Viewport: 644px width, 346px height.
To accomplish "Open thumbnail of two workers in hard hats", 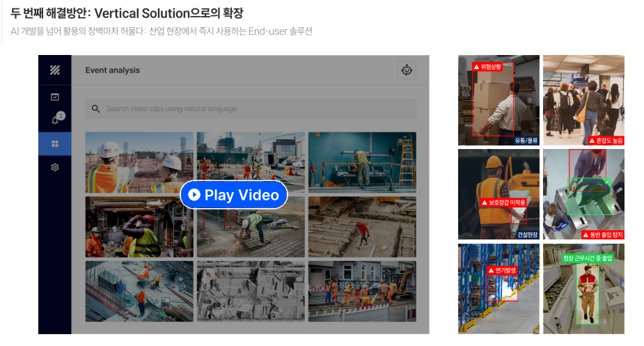I will pyautogui.click(x=139, y=162).
